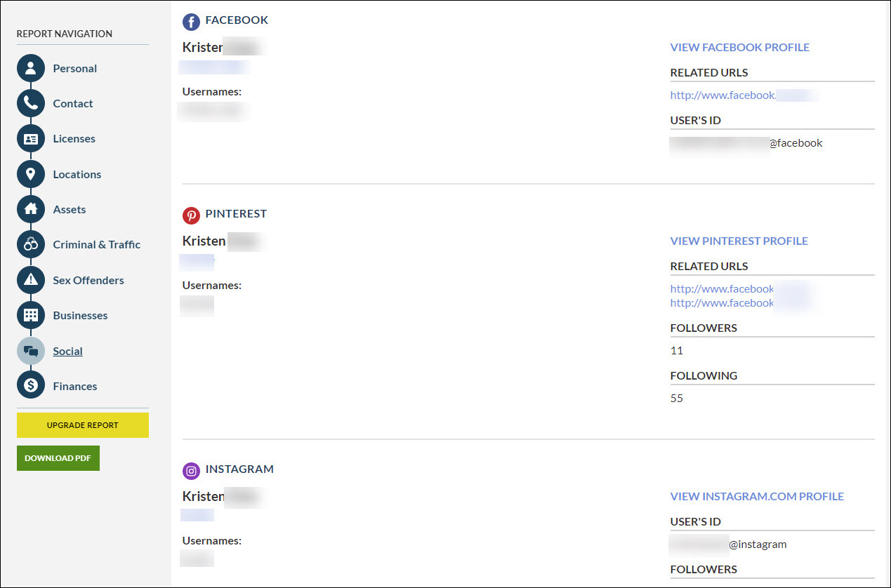
Task: Jump to Finances in report navigation
Action: click(x=75, y=386)
